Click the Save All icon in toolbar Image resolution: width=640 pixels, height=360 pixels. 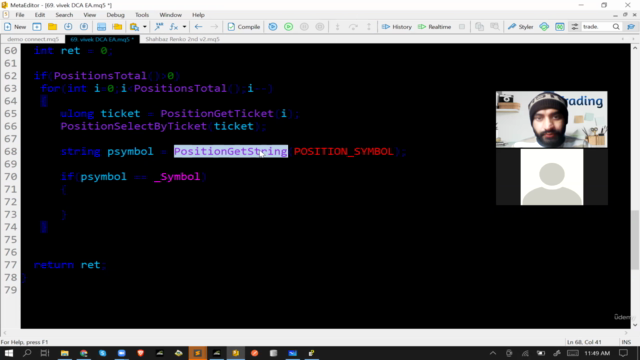coord(84,27)
